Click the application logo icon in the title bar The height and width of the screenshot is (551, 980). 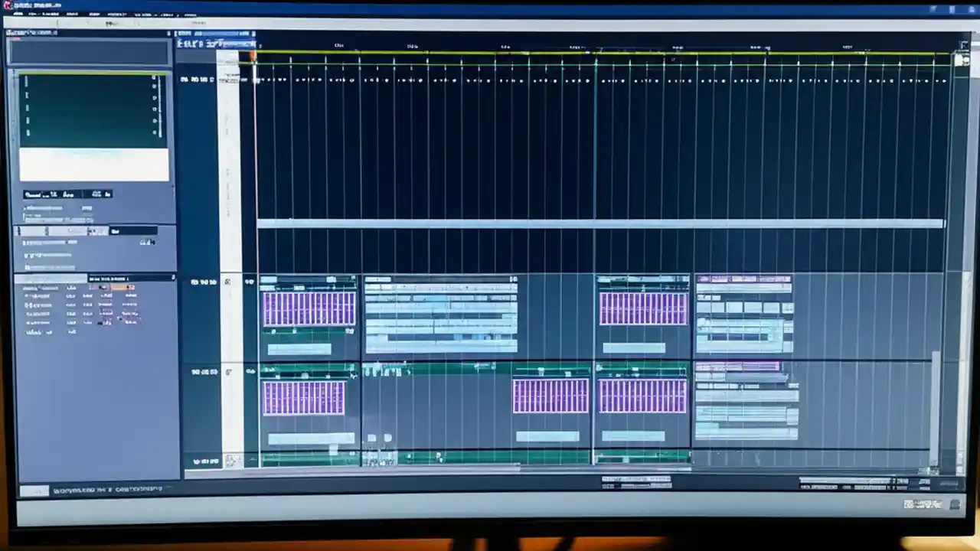coord(8,5)
